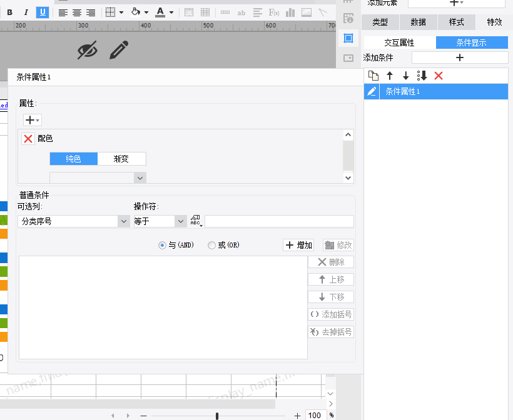
Task: Click the cell border icon
Action: [111, 12]
